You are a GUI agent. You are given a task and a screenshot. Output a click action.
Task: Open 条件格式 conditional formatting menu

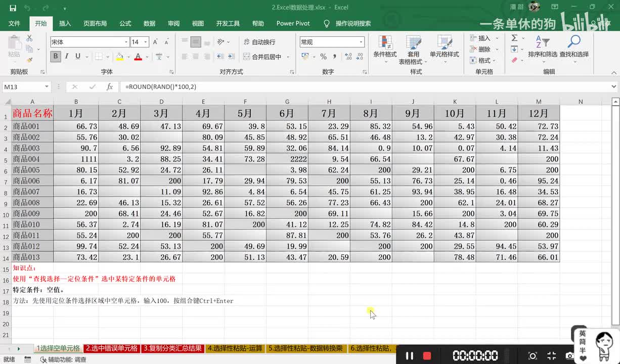tap(385, 49)
